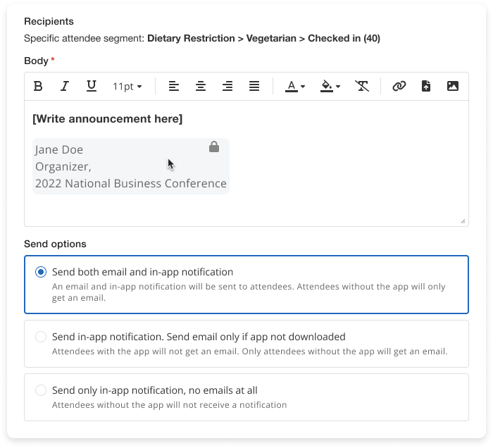Upload a file attachment via the document icon
493x448 pixels.
click(426, 86)
